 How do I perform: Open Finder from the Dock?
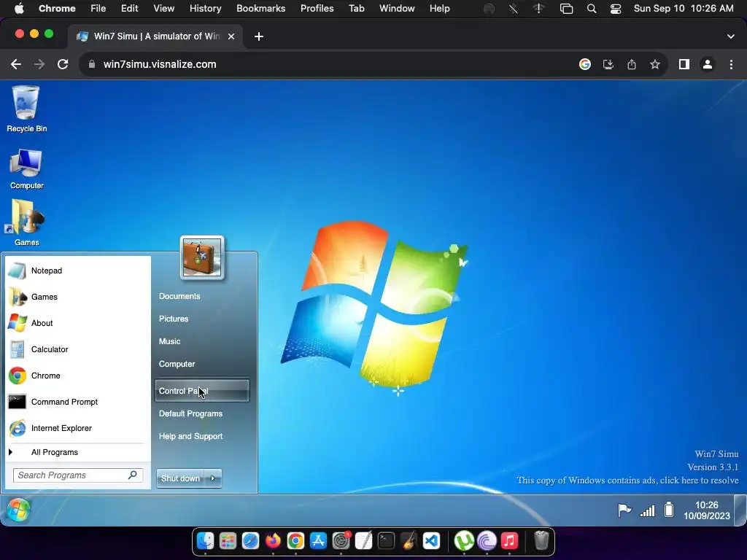click(205, 541)
